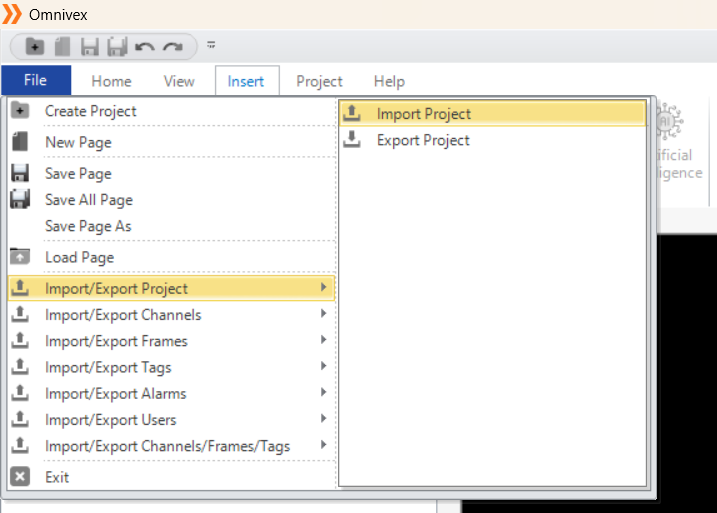Click the double floppy icon beside Save All Page
The width and height of the screenshot is (717, 513).
click(20, 199)
